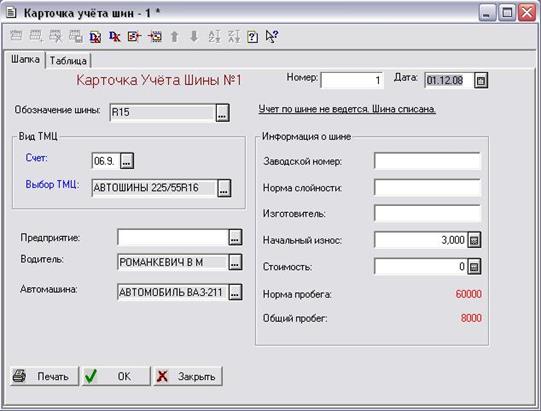Click the first greyed-out row edit toolbar icon
The width and height of the screenshot is (541, 411).
(x=16, y=36)
